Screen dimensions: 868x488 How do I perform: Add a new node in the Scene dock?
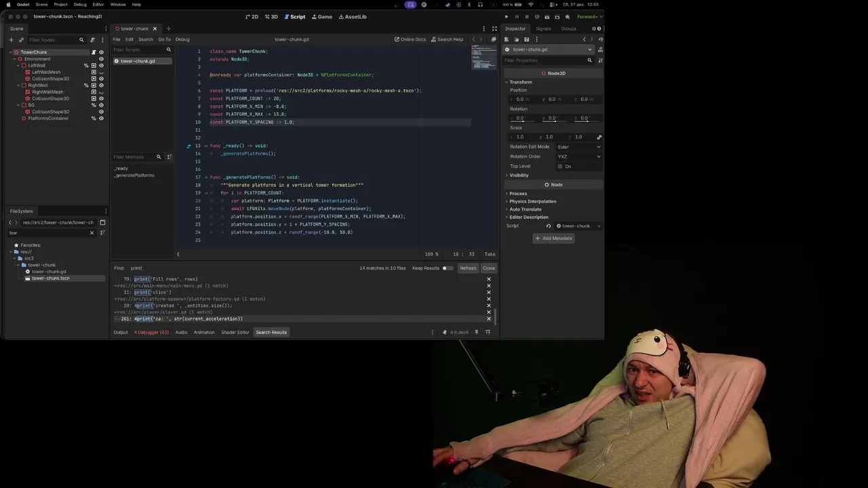pos(11,40)
